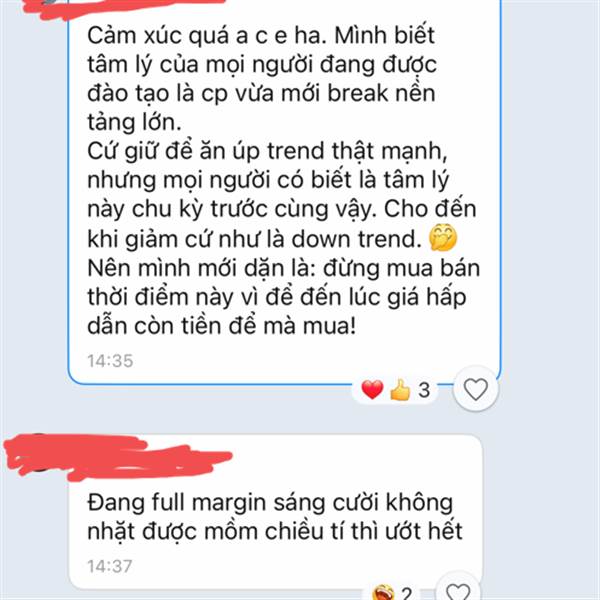Tap the text "Đang full margin sáng cười không"

coord(270,503)
